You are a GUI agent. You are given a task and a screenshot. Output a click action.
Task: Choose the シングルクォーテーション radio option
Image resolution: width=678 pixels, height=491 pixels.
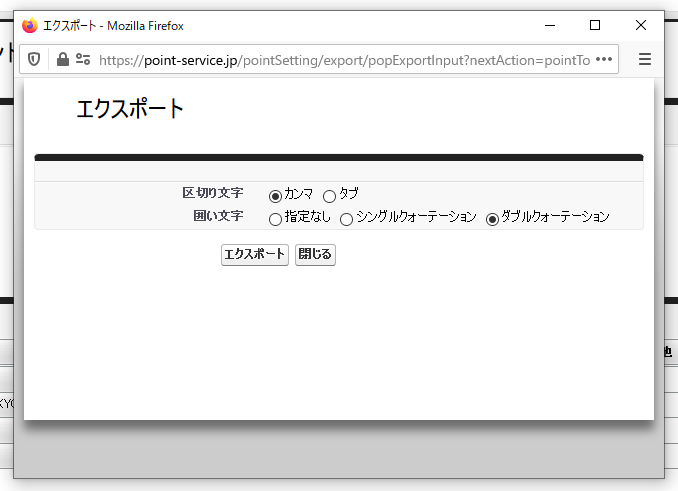(x=347, y=219)
